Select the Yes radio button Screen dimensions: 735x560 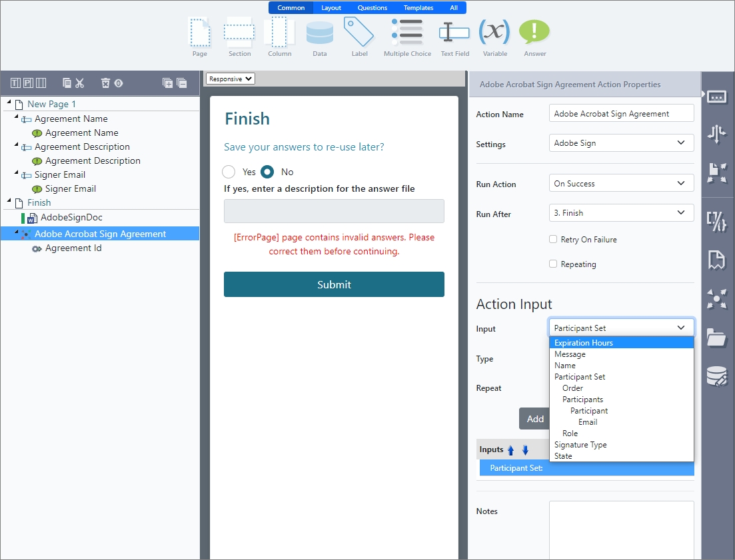[229, 172]
